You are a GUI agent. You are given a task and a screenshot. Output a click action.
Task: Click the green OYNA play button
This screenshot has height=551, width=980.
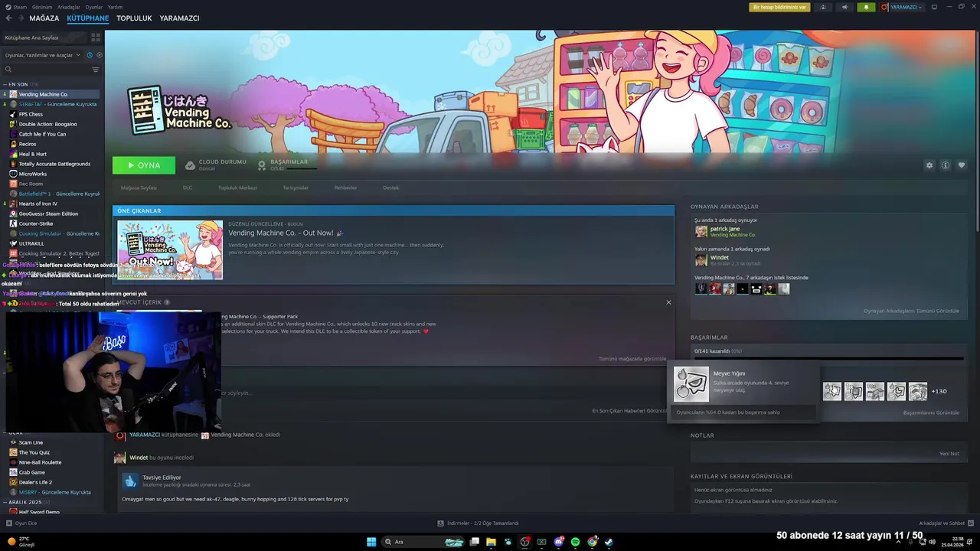click(x=144, y=165)
